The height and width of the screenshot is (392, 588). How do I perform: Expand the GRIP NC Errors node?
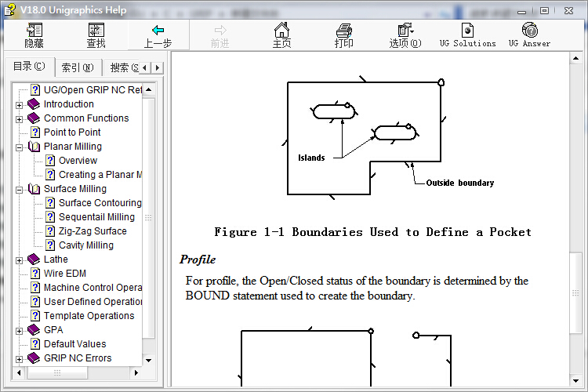tap(20, 358)
